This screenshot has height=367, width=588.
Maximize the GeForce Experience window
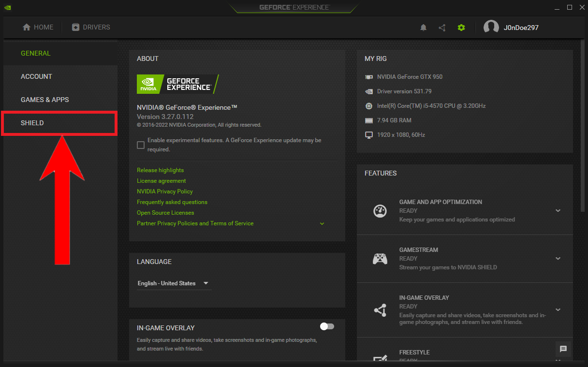pyautogui.click(x=570, y=7)
